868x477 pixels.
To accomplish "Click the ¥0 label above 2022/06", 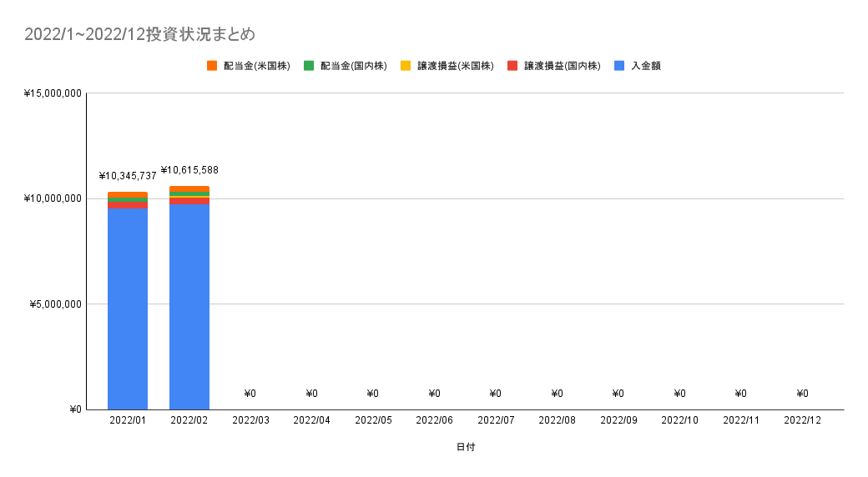I will coord(435,394).
